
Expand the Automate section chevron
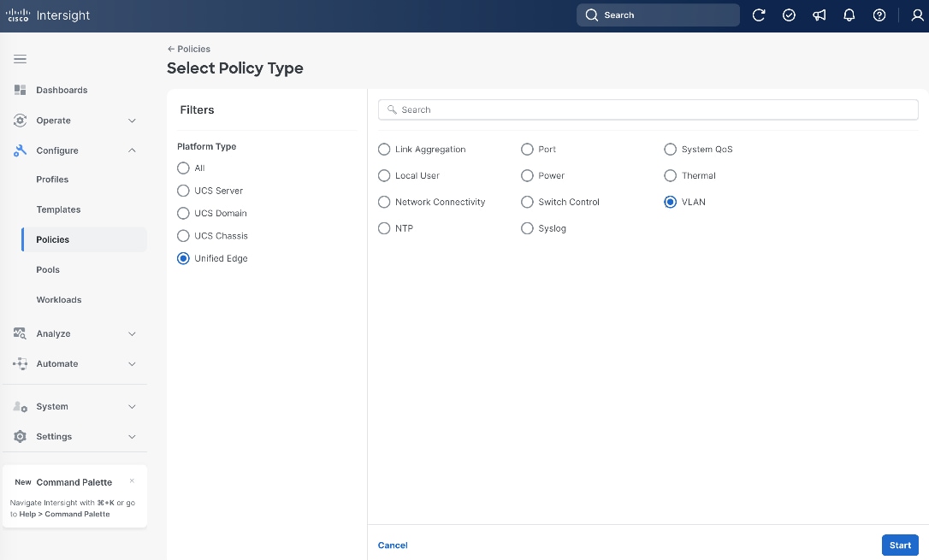(x=132, y=364)
